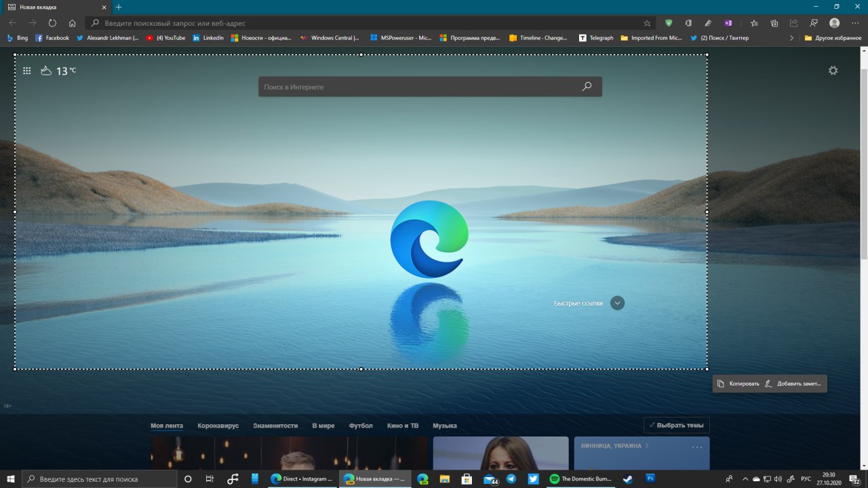Click the address bar input
The image size is (868, 488).
(x=370, y=23)
